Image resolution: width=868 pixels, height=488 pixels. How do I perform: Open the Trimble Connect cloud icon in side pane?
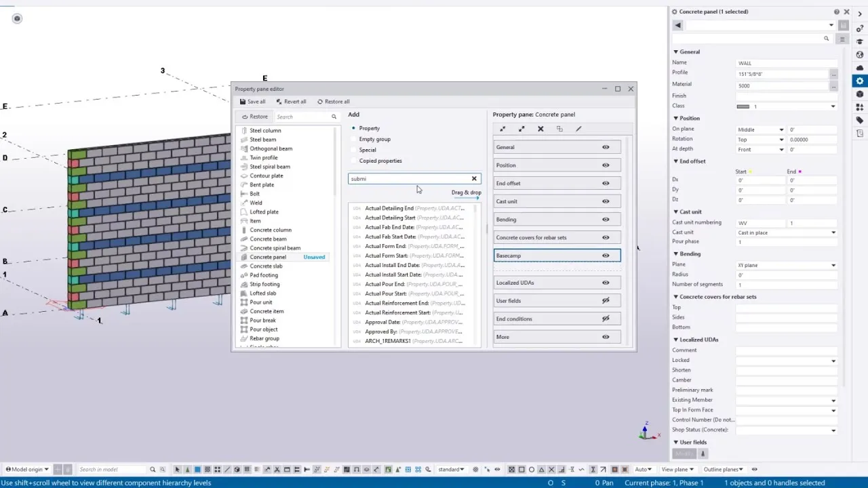click(x=860, y=68)
